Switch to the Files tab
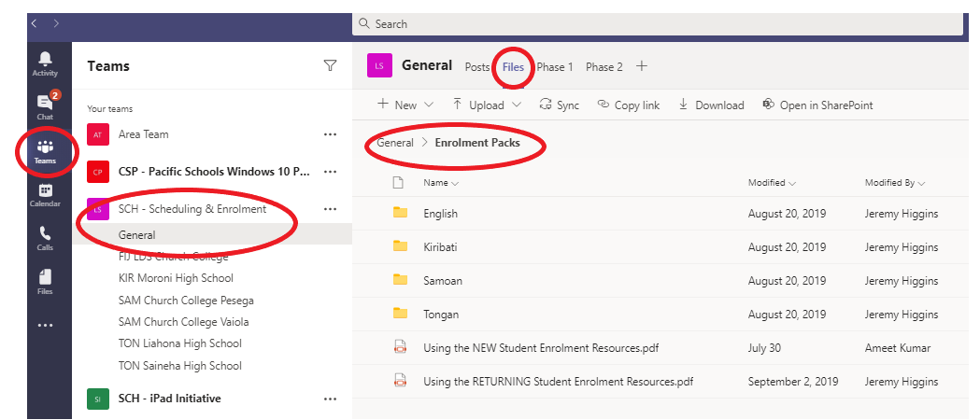980x420 pixels. click(x=513, y=67)
